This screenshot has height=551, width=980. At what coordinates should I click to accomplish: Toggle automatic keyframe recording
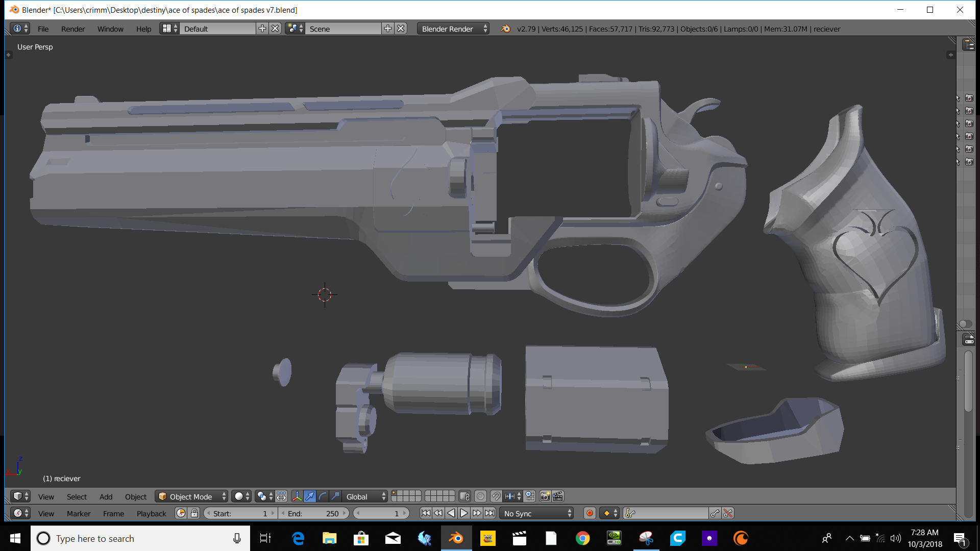pos(590,513)
